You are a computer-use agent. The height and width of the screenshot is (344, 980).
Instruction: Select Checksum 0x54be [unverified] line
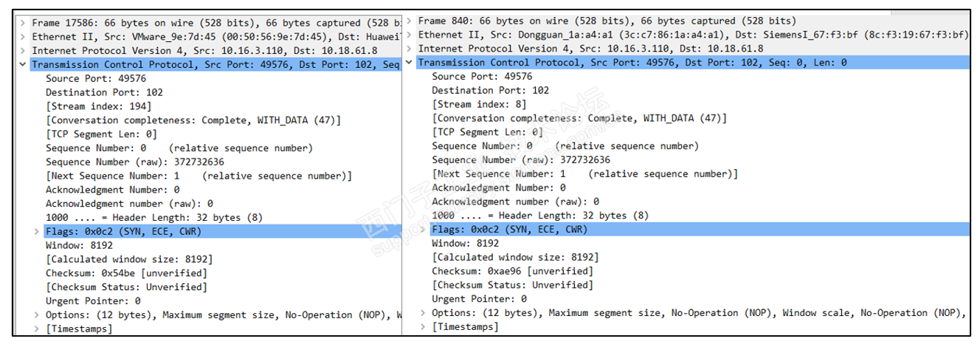click(x=125, y=273)
